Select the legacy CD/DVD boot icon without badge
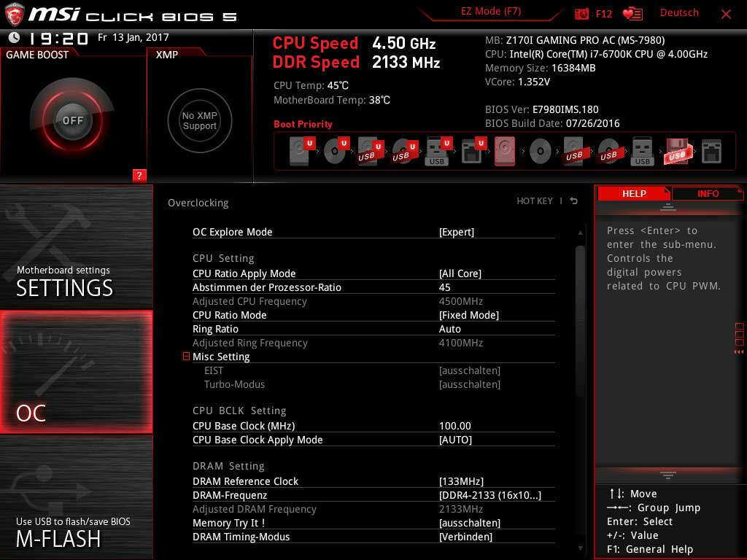Screen dimensions: 747x560 [541, 152]
